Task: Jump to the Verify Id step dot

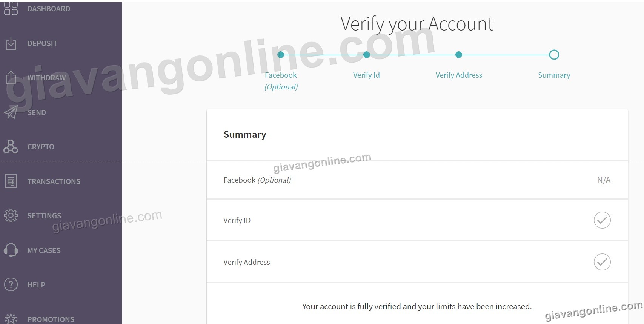Action: pos(366,55)
